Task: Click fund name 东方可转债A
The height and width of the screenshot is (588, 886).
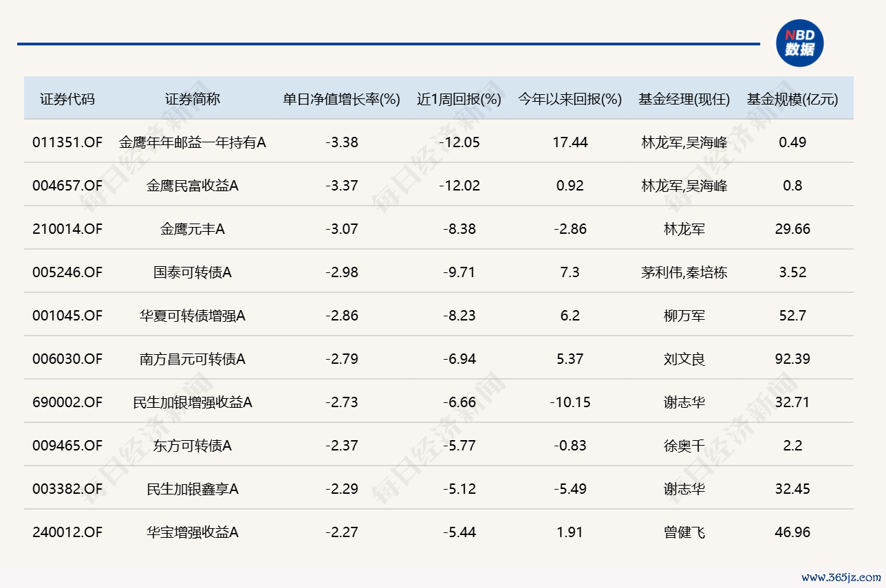Action: click(193, 446)
